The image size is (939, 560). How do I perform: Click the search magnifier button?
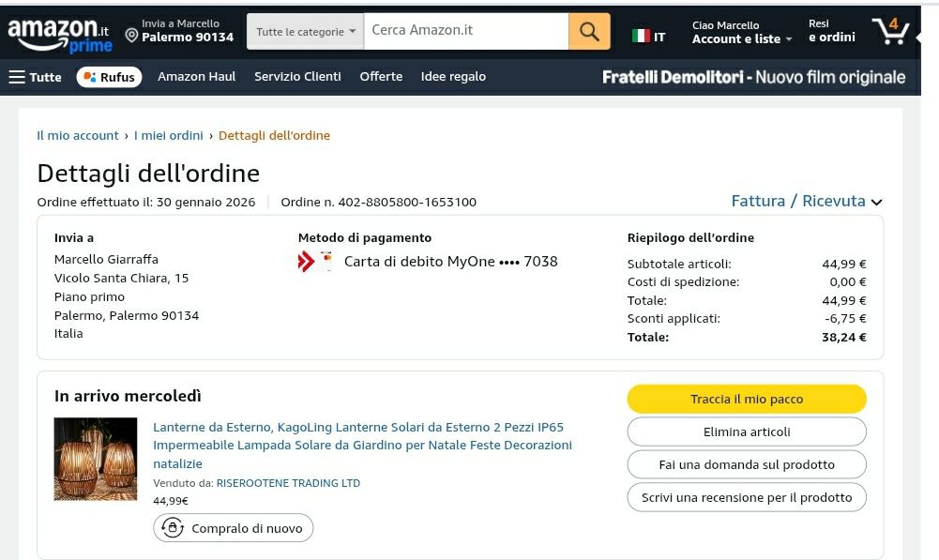589,31
